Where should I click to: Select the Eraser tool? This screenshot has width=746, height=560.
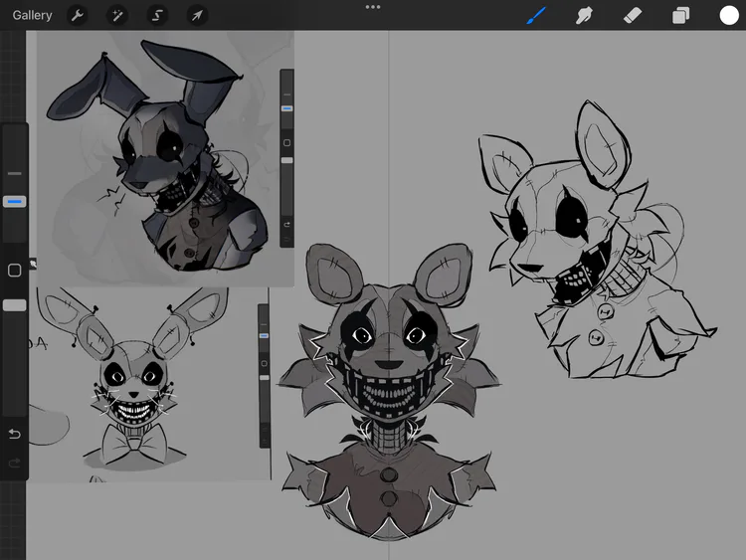(x=633, y=15)
